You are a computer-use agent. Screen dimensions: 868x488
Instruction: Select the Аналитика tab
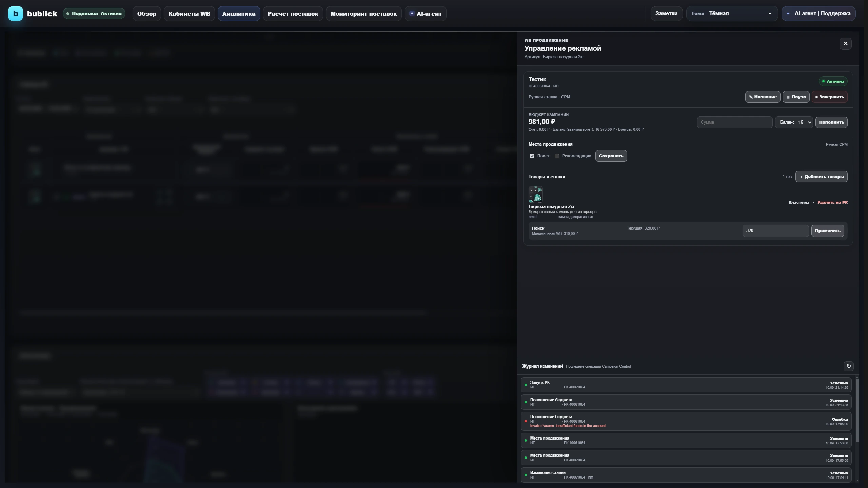tap(239, 14)
